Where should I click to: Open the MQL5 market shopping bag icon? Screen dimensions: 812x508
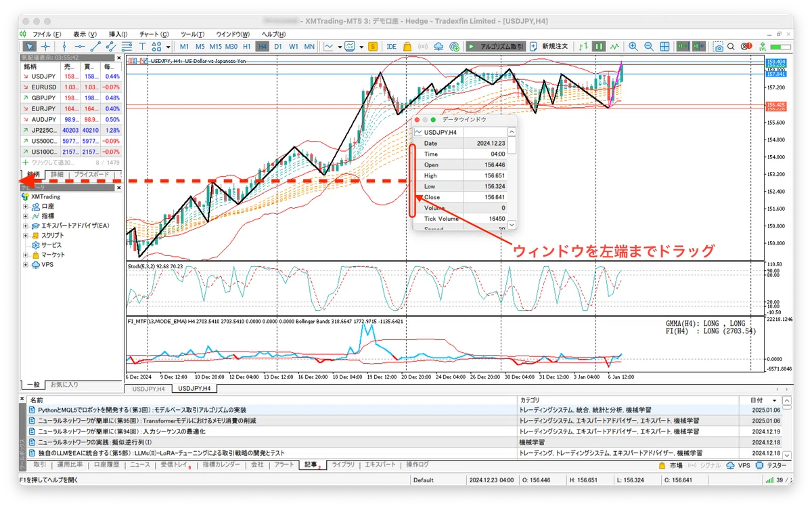click(407, 46)
